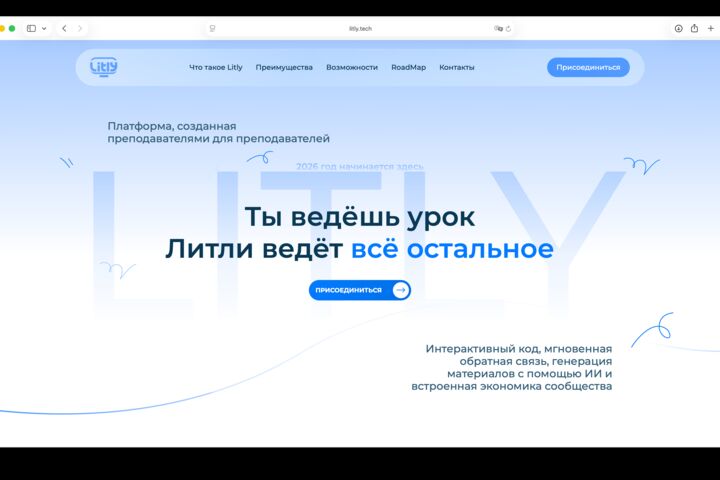Click the Litly logo in the navbar
The height and width of the screenshot is (480, 720).
click(104, 67)
